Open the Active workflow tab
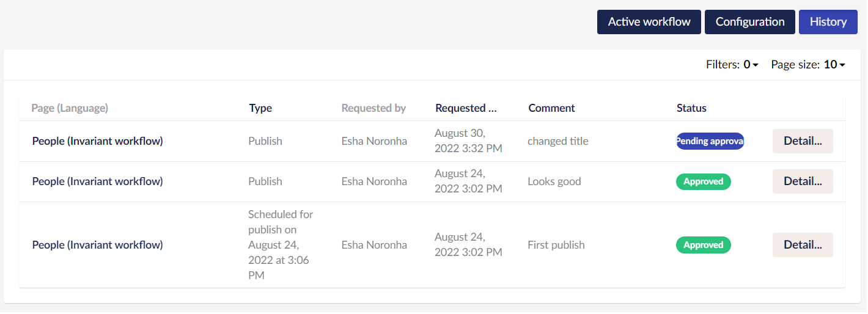868x314 pixels. [x=649, y=22]
